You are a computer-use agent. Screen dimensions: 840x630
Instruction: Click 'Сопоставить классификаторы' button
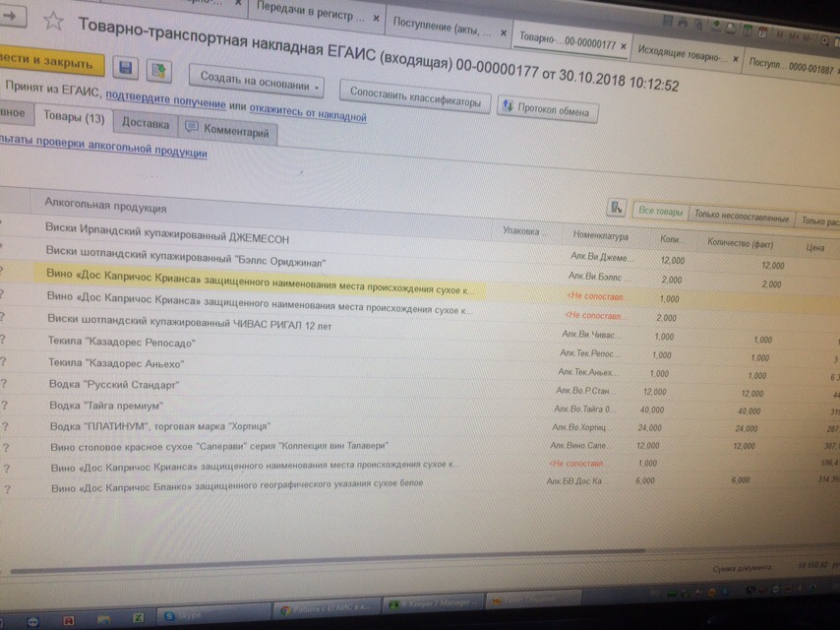[415, 96]
